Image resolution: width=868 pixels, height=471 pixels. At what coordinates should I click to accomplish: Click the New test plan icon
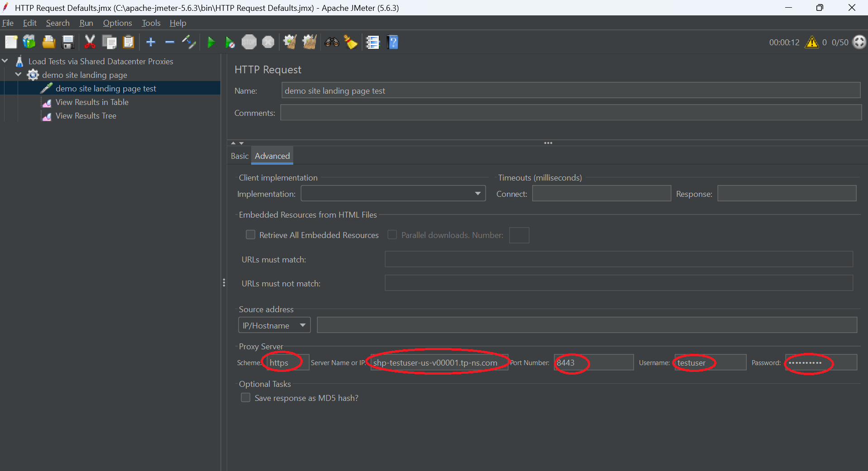[x=11, y=42]
